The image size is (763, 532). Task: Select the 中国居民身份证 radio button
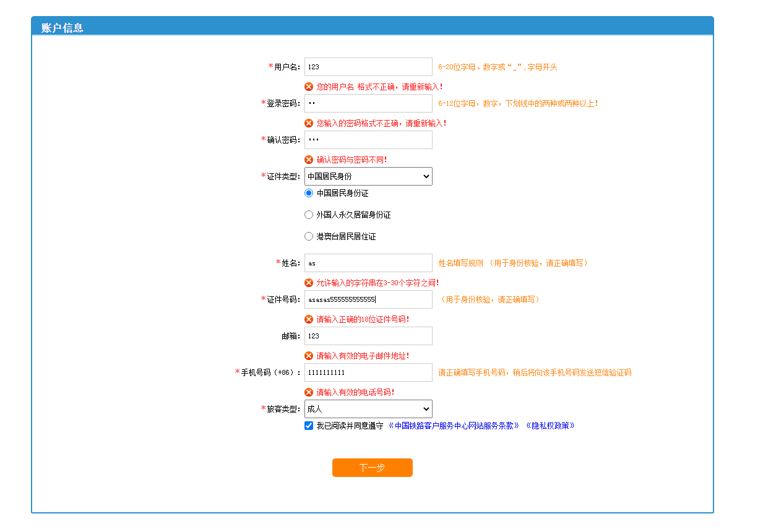click(x=309, y=193)
